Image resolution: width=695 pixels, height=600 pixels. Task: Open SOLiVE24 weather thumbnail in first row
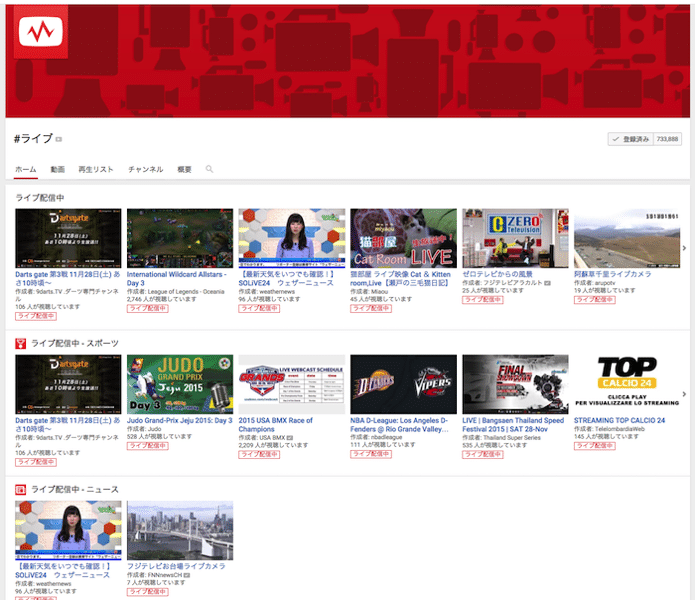[x=292, y=238]
